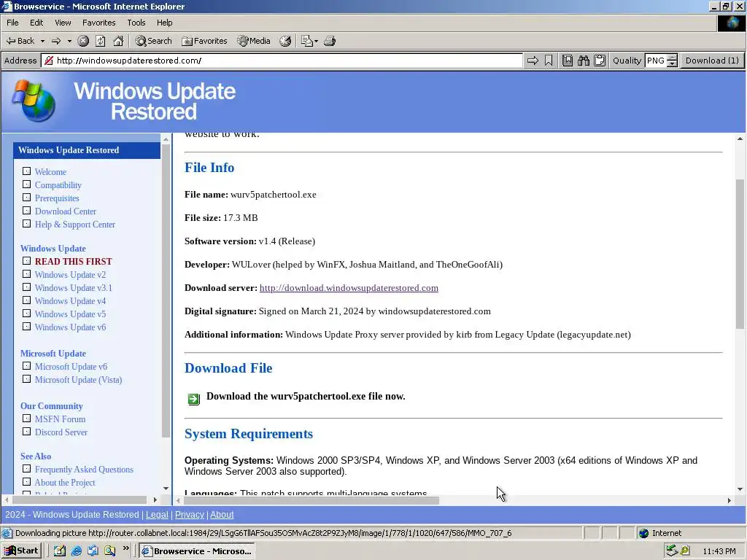
Task: Refresh the page with Refresh icon
Action: (x=101, y=41)
